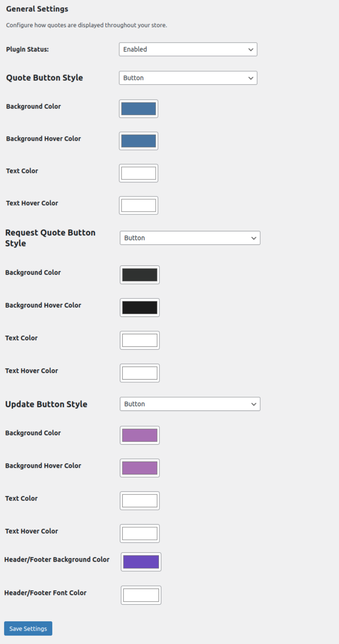Select Update Button Text Color swatch
The height and width of the screenshot is (644, 339).
tap(139, 501)
